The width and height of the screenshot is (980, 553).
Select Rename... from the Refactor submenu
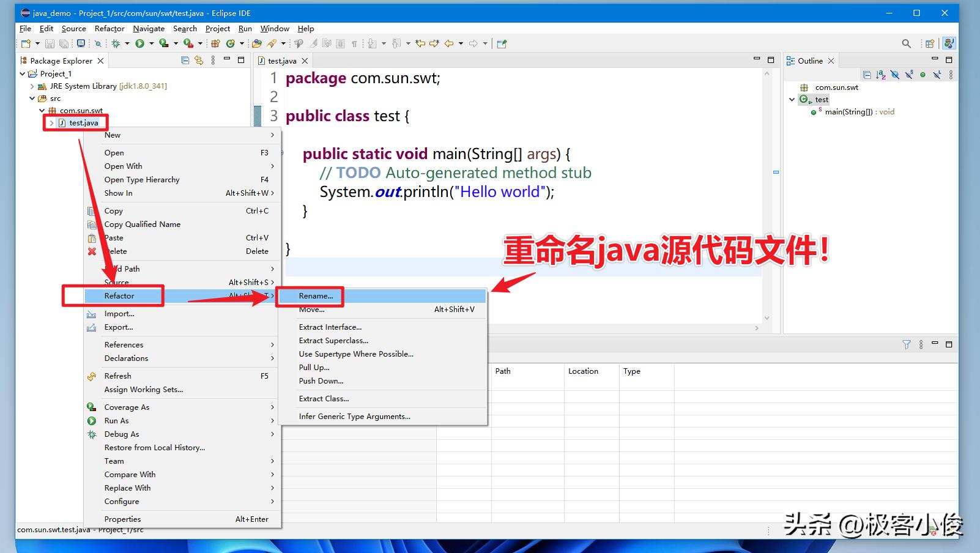pos(316,296)
